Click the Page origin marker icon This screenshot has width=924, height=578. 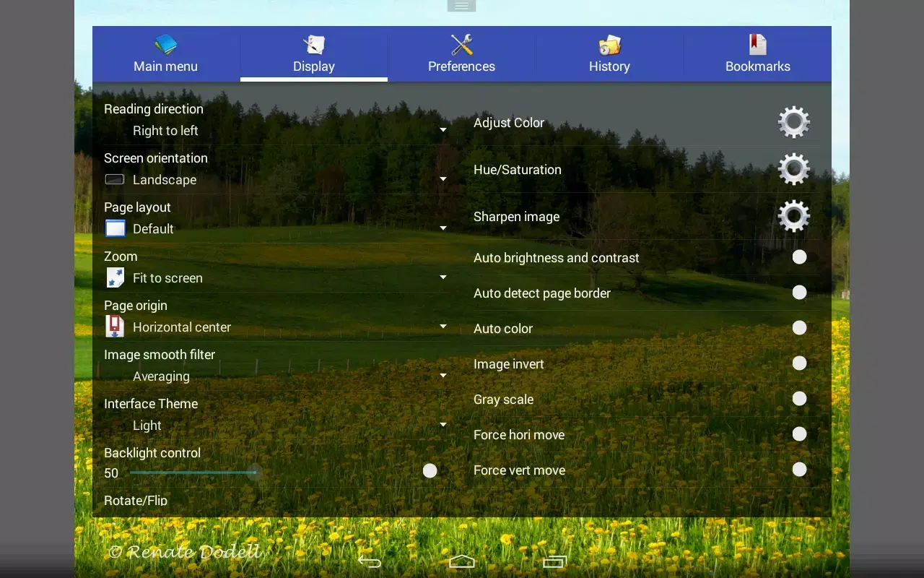[x=113, y=326]
